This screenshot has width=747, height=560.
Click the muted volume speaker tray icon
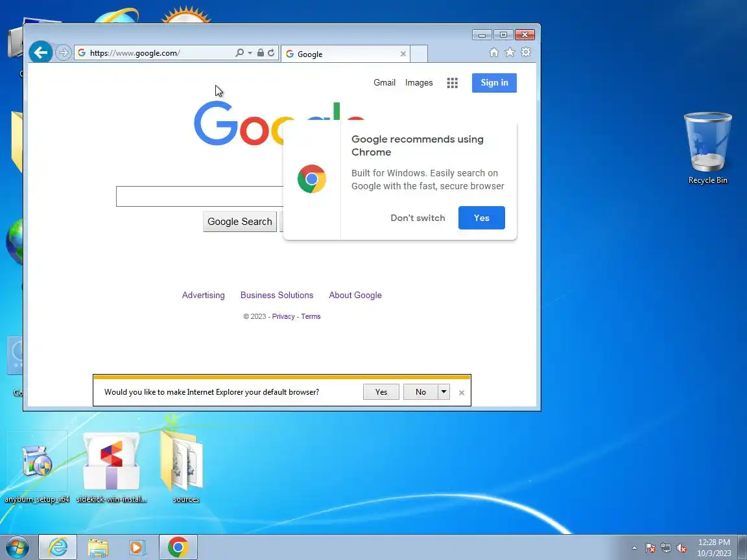[x=682, y=548]
